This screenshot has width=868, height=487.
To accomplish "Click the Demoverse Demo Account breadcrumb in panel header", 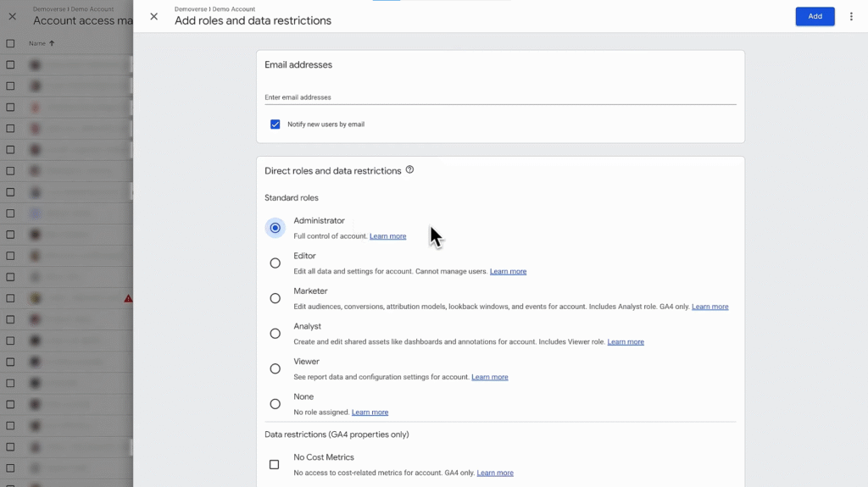I will point(214,8).
